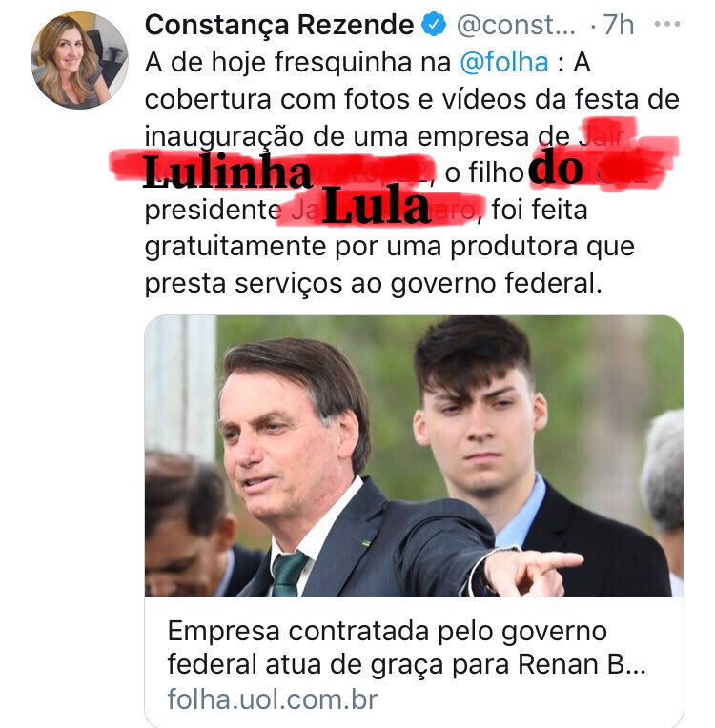
Task: Click the tweet text 'A de hoje fresquinha na'
Action: coord(297,62)
